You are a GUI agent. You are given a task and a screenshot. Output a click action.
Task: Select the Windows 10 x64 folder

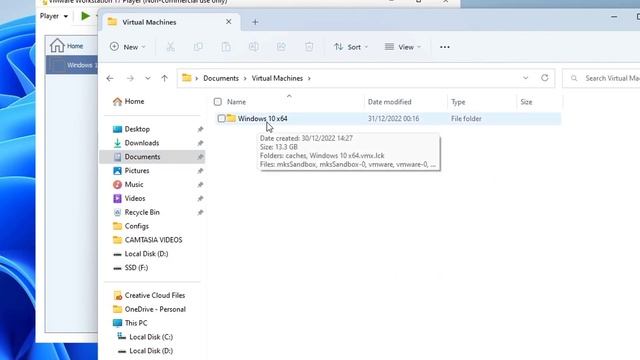(x=262, y=118)
